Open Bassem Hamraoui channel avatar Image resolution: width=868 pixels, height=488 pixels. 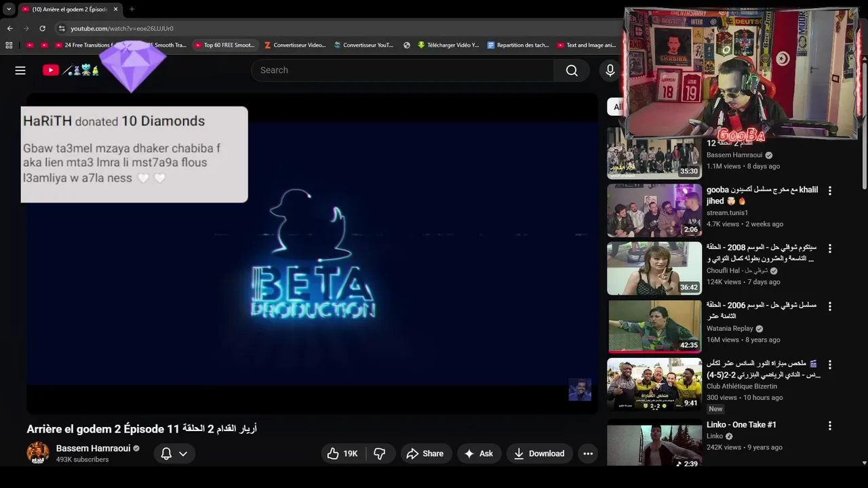click(x=38, y=453)
